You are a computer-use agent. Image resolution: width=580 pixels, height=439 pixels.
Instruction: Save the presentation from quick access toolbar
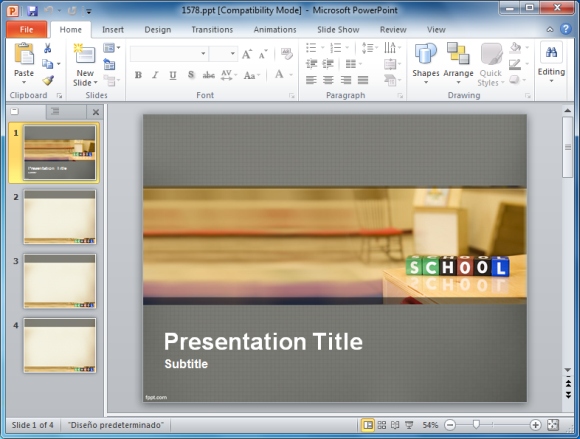[x=33, y=11]
